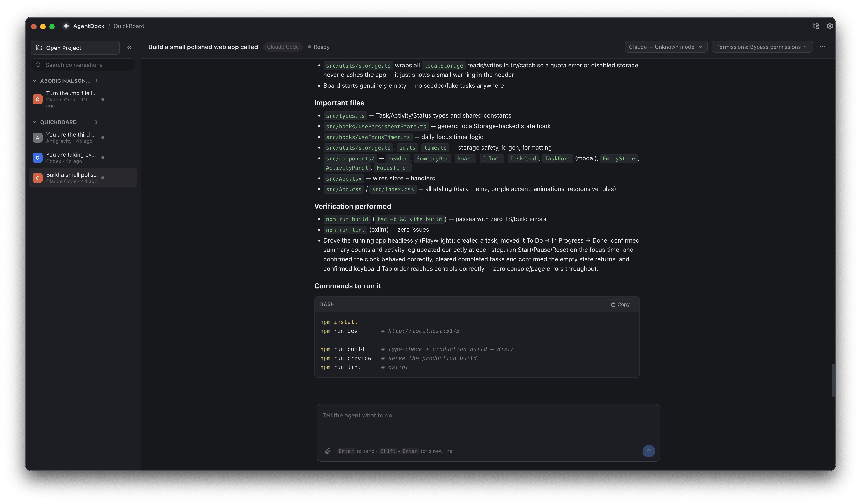The width and height of the screenshot is (861, 504).
Task: Click the Ready status indicator dot
Action: (x=310, y=47)
